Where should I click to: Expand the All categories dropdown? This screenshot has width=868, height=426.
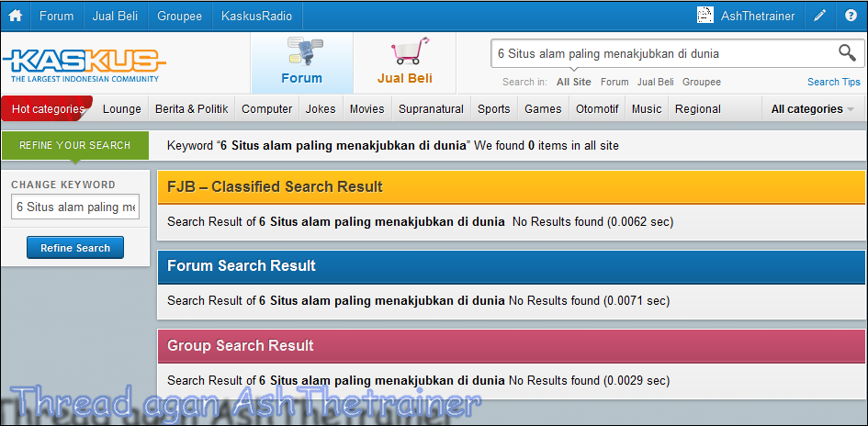(x=813, y=109)
